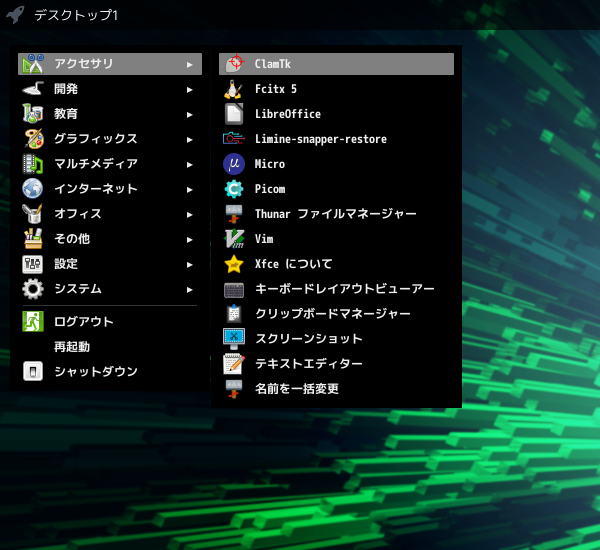Click the 開発 category icon

[x=33, y=89]
